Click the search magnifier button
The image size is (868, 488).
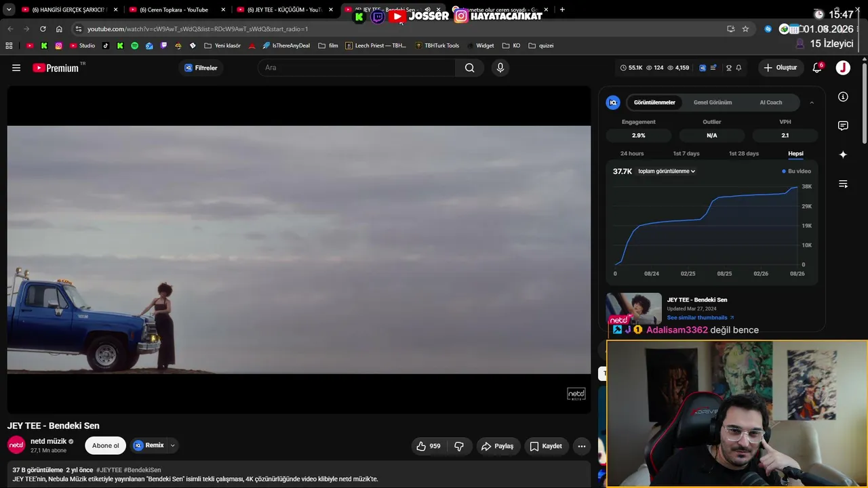click(469, 68)
